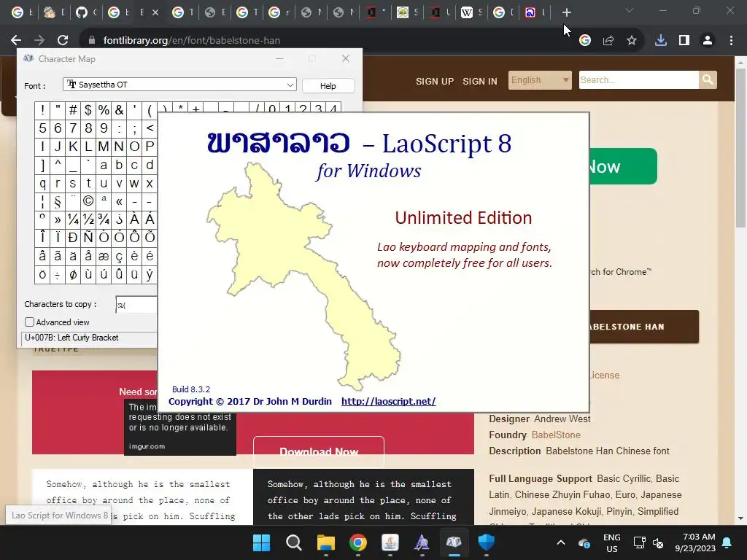Enable Advanced view in Character Map
The width and height of the screenshot is (747, 560).
29,322
